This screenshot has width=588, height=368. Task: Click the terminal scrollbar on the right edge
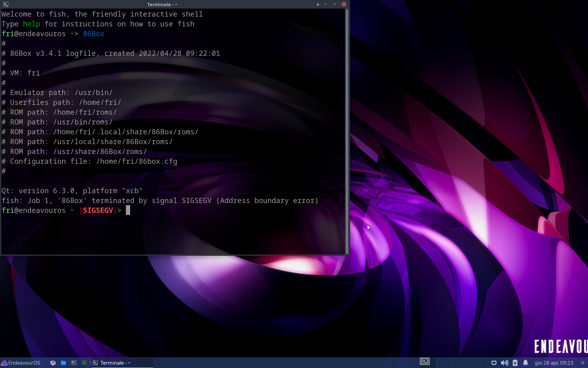347,129
